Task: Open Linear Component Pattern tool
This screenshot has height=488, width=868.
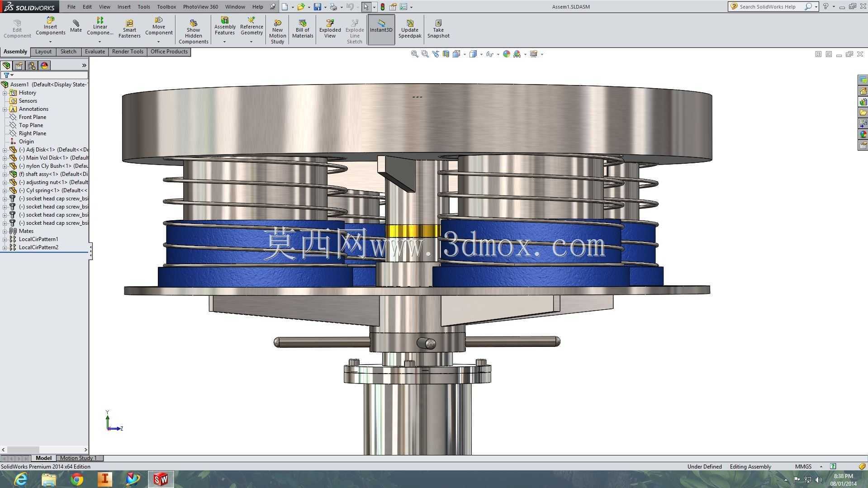Action: click(100, 26)
